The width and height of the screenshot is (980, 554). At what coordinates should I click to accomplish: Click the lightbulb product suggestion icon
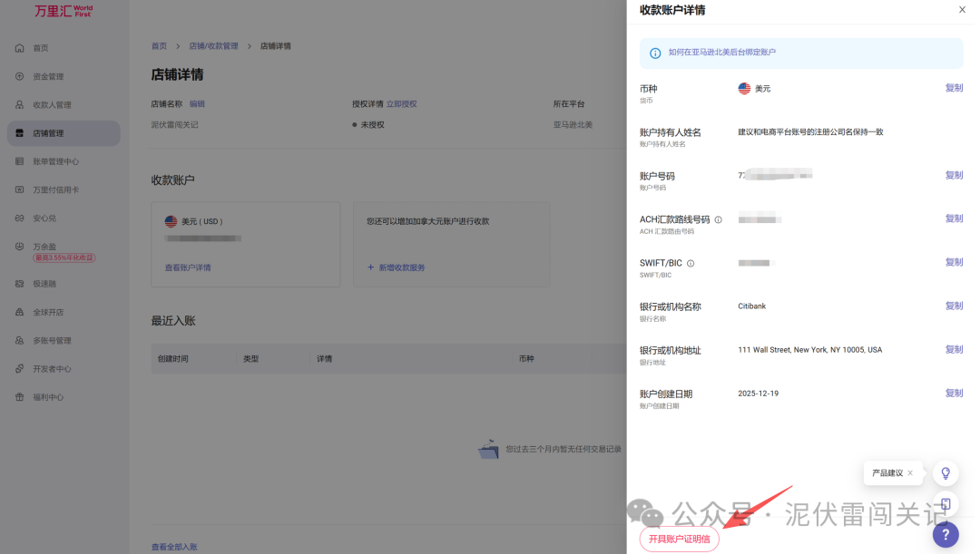click(x=945, y=472)
